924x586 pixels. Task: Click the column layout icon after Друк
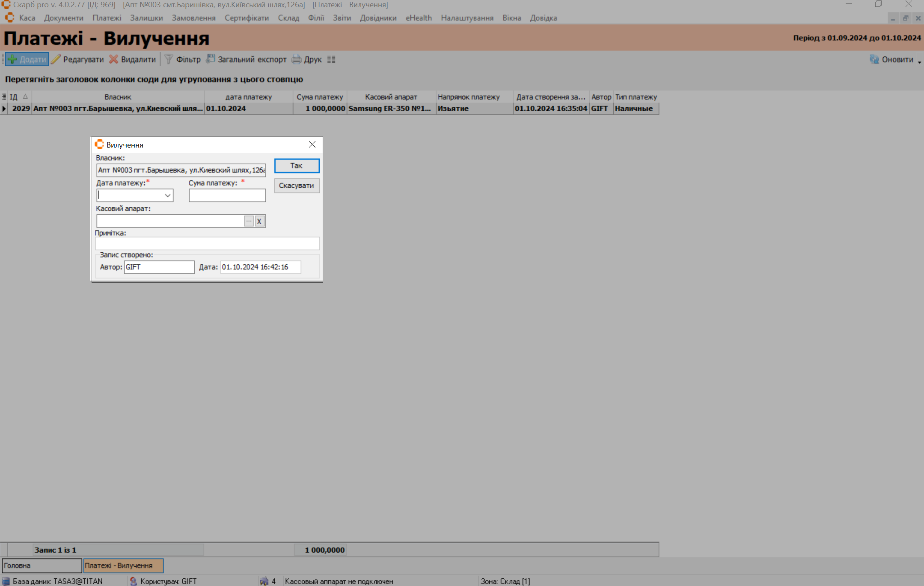click(331, 59)
